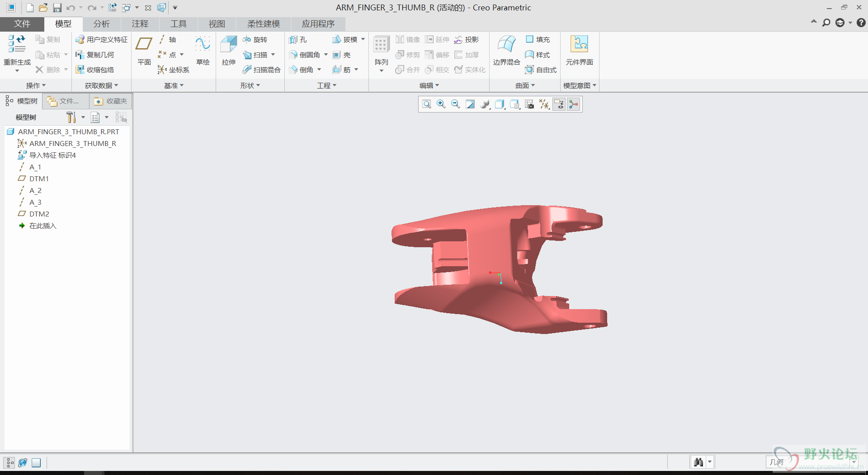Viewport: 868px width, 475px height.
Task: Switch to the Flexible Modeling (柔性建模) tab
Action: (x=264, y=24)
